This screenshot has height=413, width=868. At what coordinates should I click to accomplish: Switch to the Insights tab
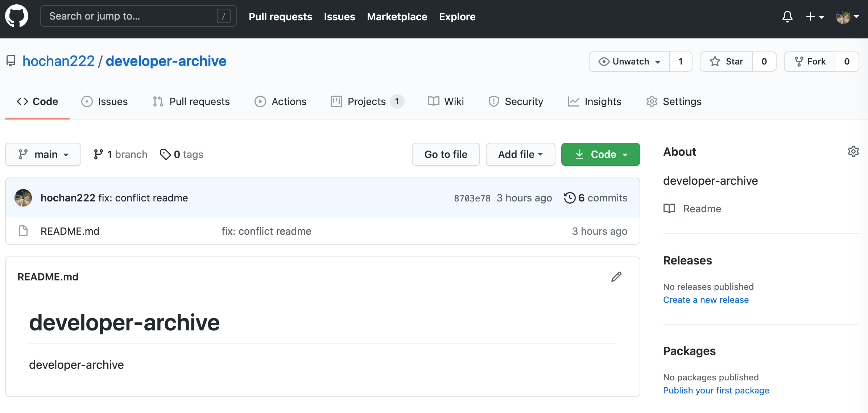[x=595, y=101]
